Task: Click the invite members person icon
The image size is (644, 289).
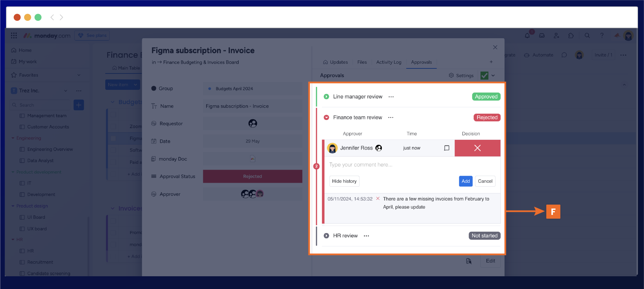Action: click(557, 36)
